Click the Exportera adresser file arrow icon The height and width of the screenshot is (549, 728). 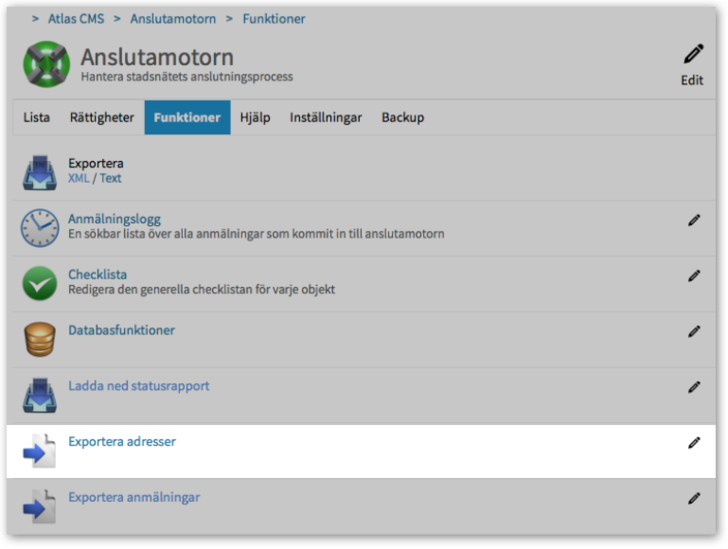coord(40,451)
